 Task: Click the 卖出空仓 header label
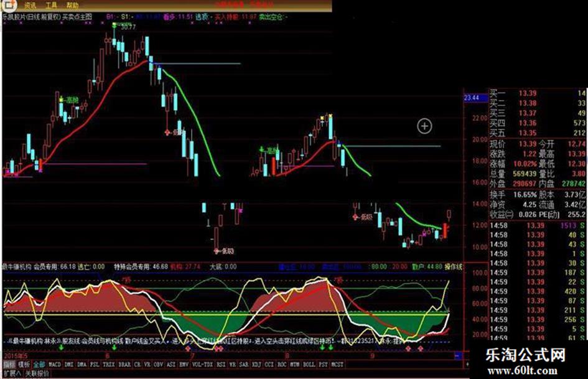pos(271,17)
